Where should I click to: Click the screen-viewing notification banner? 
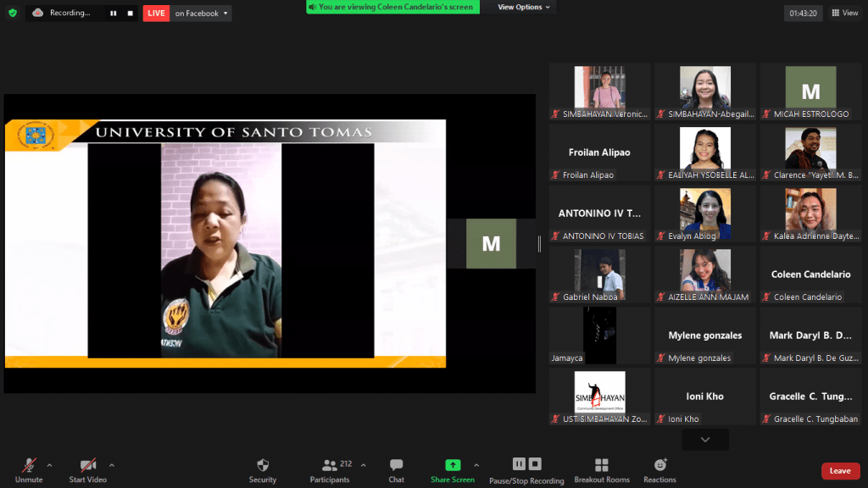click(393, 7)
